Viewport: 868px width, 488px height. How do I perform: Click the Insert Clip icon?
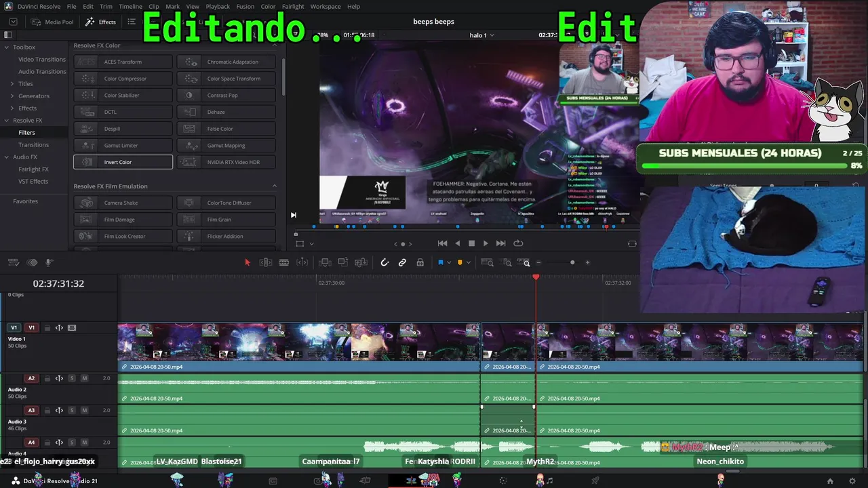pyautogui.click(x=325, y=262)
